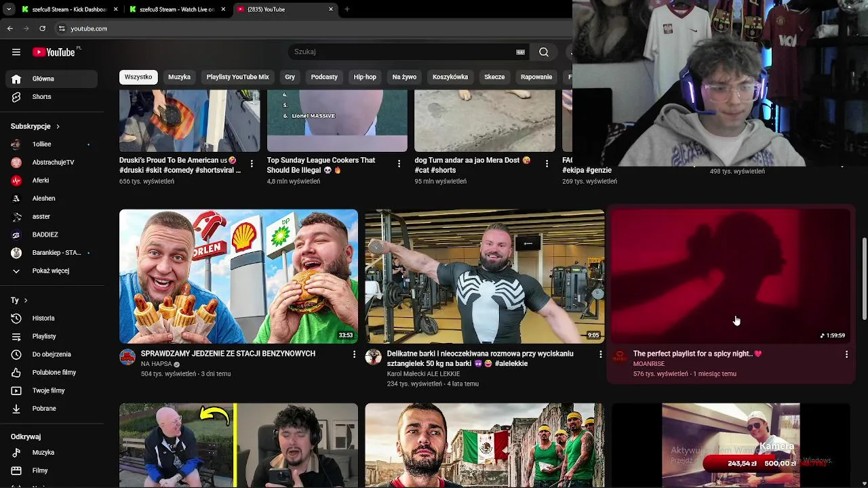
Task: Open Karol Małecki ALE LEKKIE channel
Action: (423, 374)
